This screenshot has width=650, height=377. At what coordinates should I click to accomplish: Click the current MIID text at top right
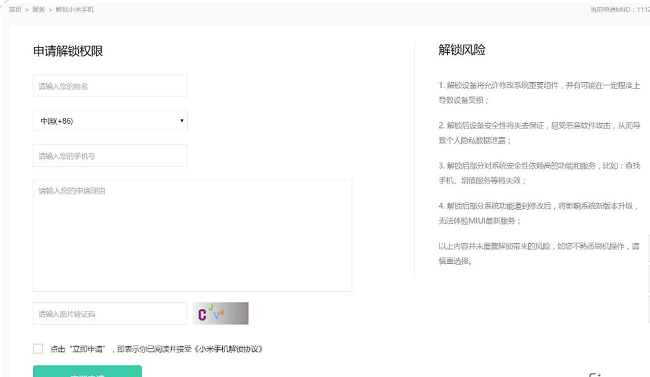pos(620,10)
